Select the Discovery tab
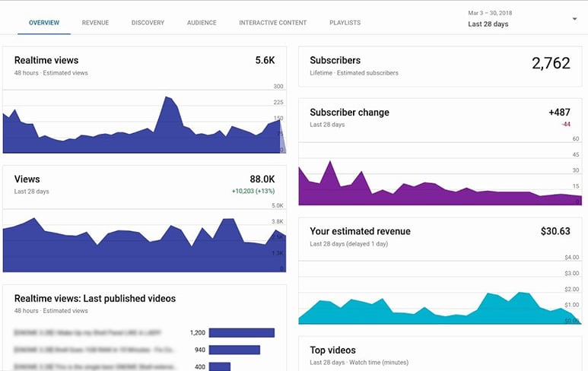 pos(148,23)
